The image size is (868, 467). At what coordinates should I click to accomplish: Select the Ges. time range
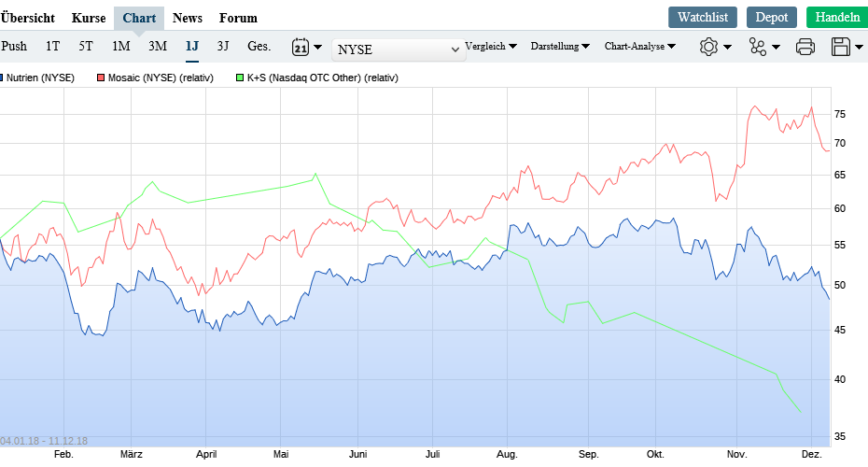[x=259, y=46]
